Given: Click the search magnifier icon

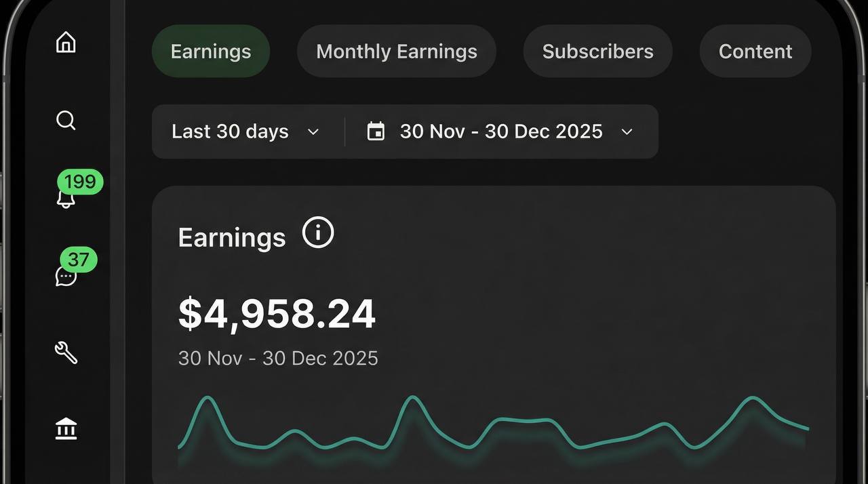Looking at the screenshot, I should (x=66, y=121).
